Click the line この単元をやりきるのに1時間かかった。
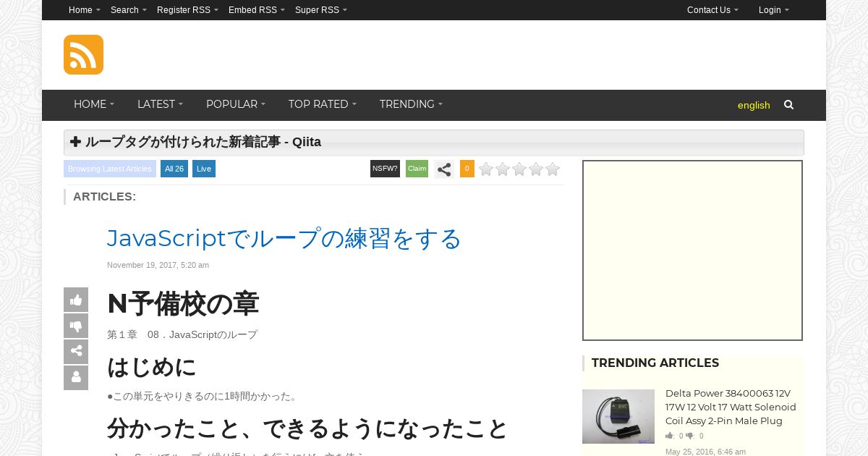 click(203, 397)
